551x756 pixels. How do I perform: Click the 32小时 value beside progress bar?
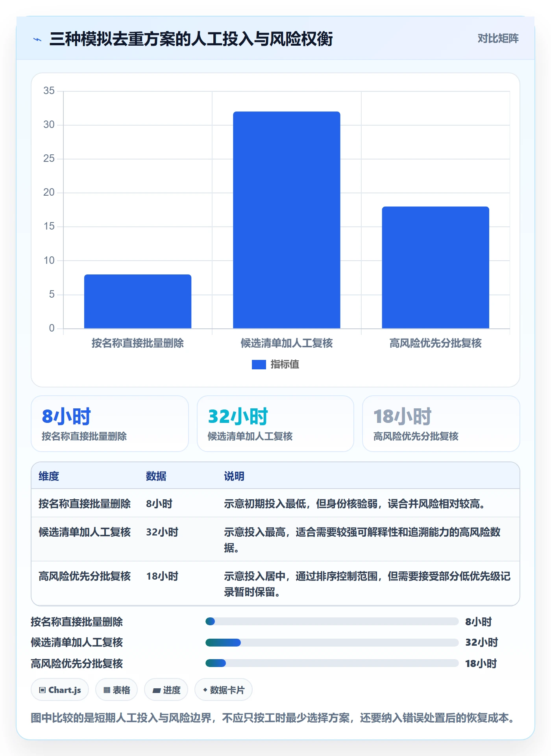click(x=481, y=643)
